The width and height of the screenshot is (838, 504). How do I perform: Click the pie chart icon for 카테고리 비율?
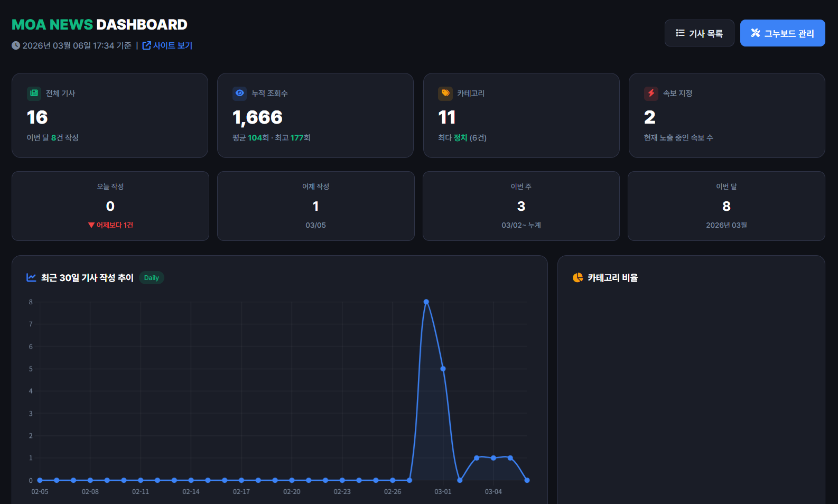[578, 277]
